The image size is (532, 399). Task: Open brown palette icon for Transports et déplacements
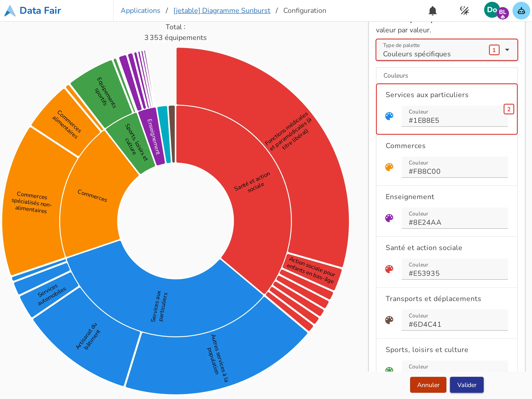point(389,320)
